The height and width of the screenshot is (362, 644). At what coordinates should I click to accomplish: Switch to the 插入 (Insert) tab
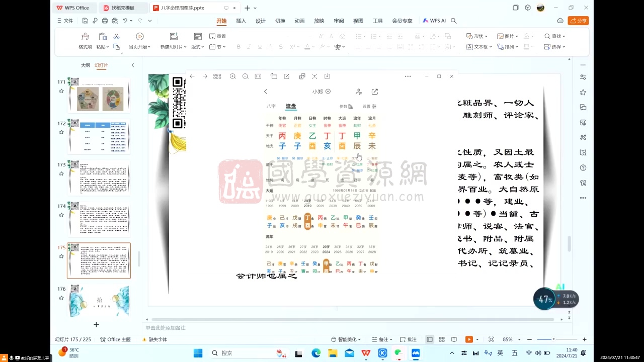click(x=241, y=21)
